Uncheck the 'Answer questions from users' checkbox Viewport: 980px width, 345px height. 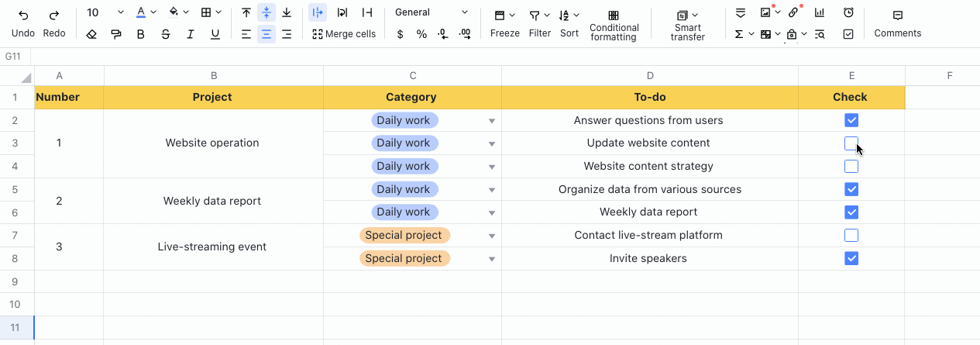851,120
